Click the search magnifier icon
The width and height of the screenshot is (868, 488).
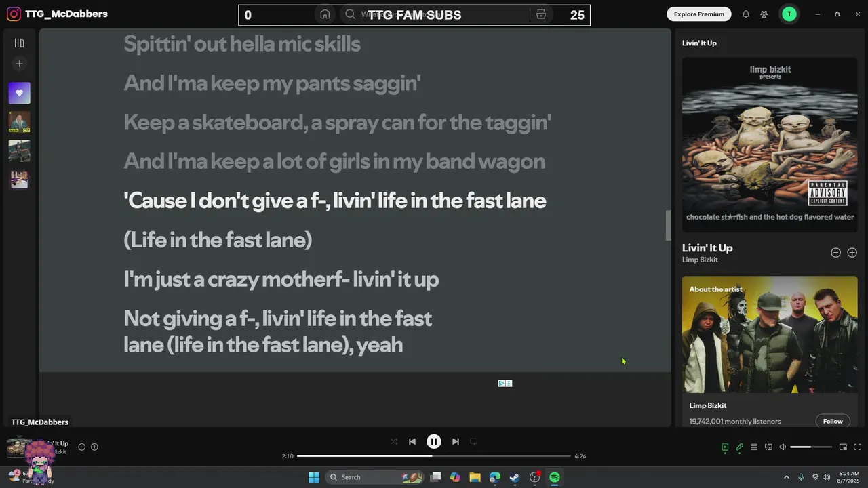350,14
